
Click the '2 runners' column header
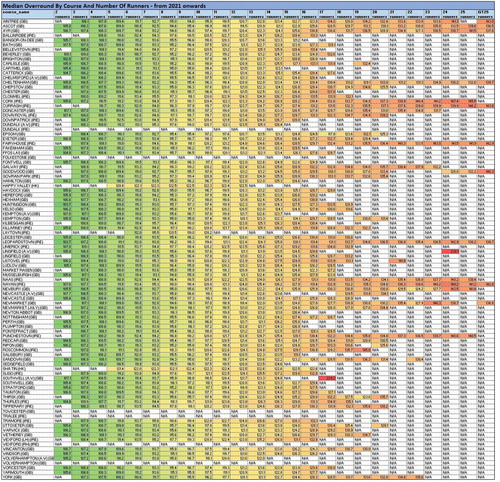(x=63, y=14)
